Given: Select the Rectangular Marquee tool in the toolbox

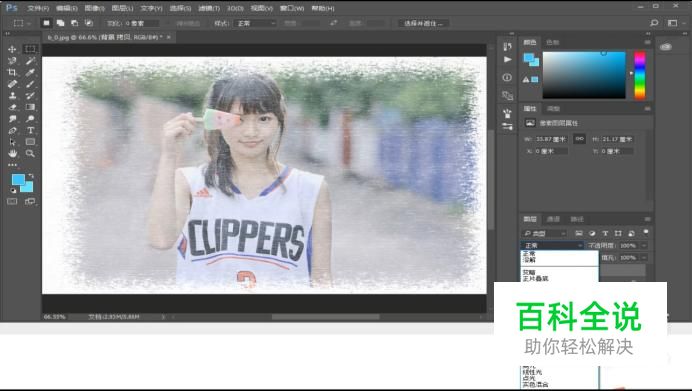Looking at the screenshot, I should pyautogui.click(x=30, y=49).
